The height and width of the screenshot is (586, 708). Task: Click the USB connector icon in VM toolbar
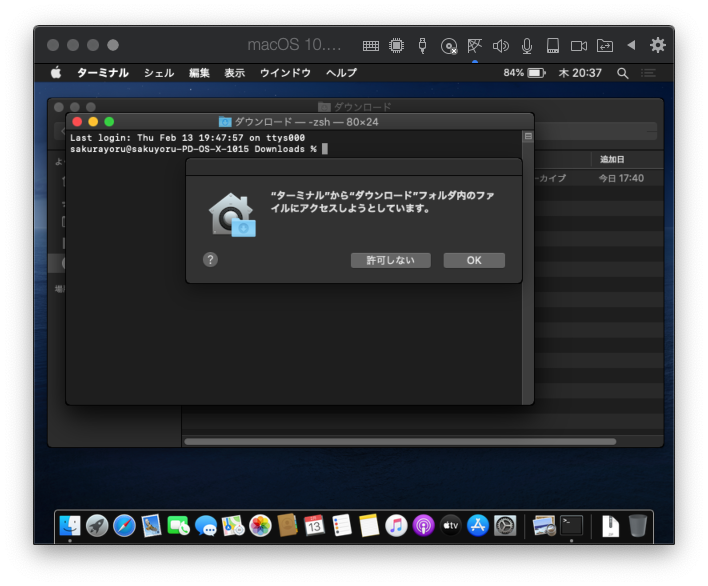tap(422, 46)
